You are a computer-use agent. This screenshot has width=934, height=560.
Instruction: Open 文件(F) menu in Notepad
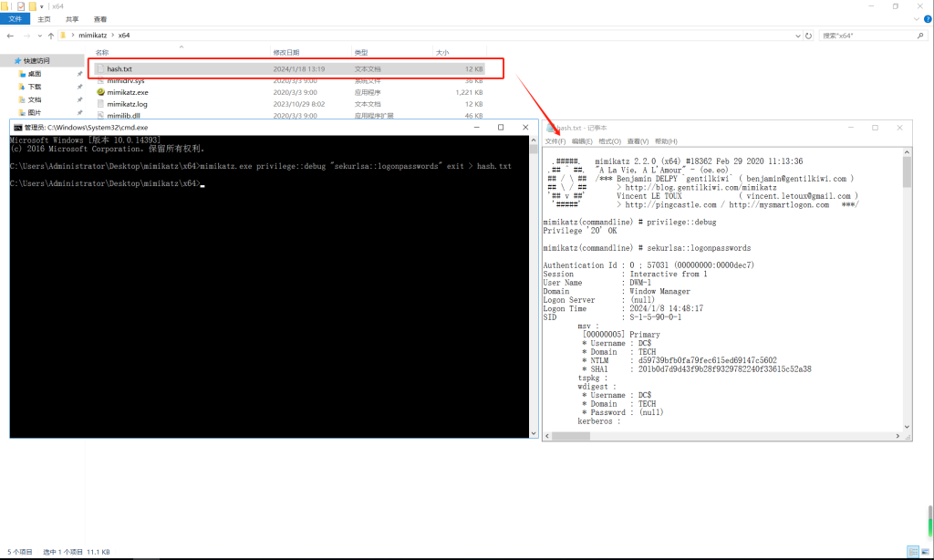(555, 141)
